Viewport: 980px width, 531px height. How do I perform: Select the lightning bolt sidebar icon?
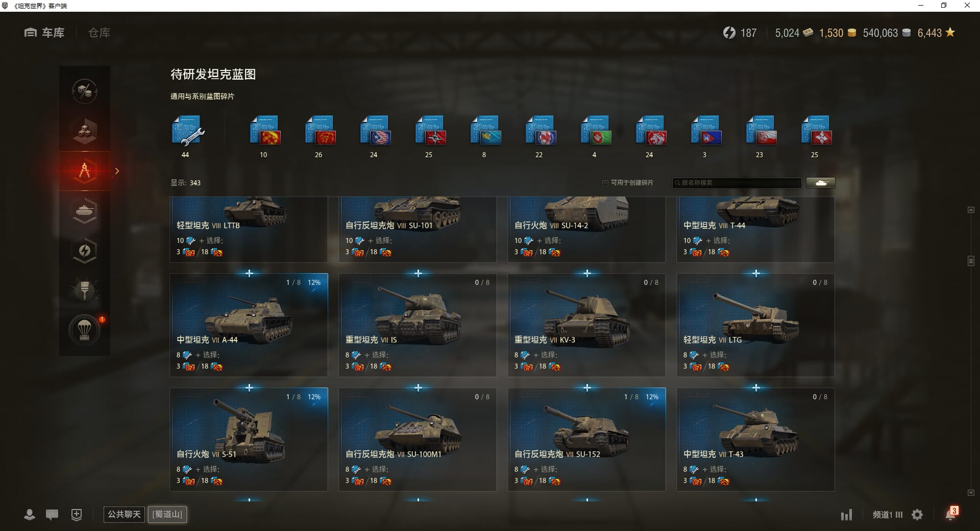pos(85,250)
